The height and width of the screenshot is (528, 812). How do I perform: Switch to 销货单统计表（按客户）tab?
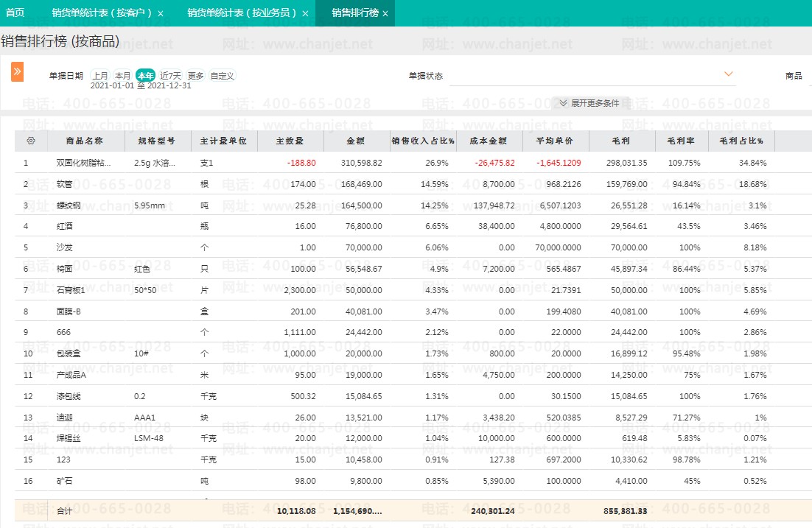102,13
